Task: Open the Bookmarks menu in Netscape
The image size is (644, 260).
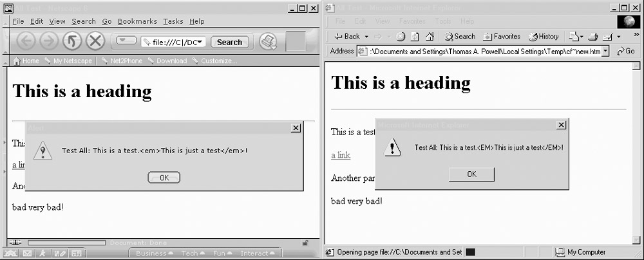Action: coord(137,21)
